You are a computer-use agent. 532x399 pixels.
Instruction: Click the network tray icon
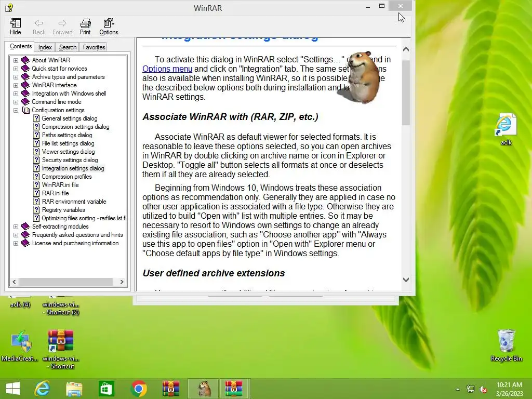click(x=471, y=389)
